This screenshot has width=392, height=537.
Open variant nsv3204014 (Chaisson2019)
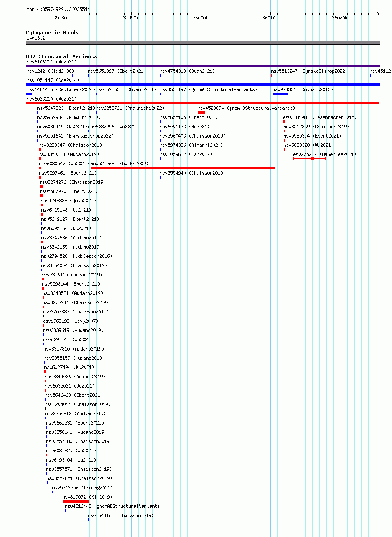coord(78,404)
